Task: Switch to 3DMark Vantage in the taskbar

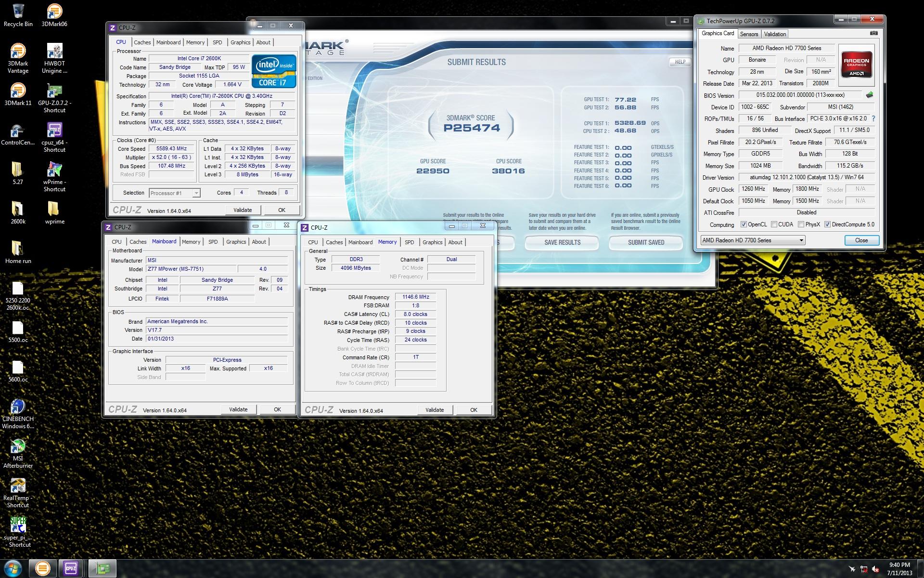Action: click(42, 568)
